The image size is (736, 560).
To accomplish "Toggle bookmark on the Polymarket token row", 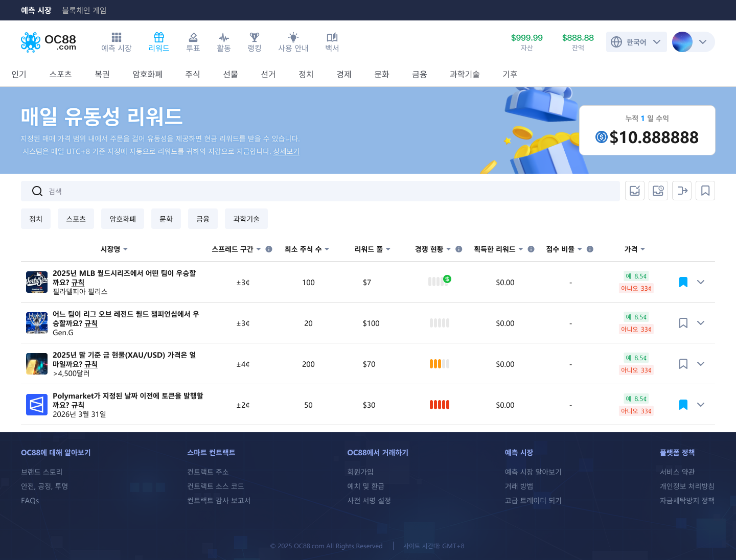I will click(x=683, y=405).
